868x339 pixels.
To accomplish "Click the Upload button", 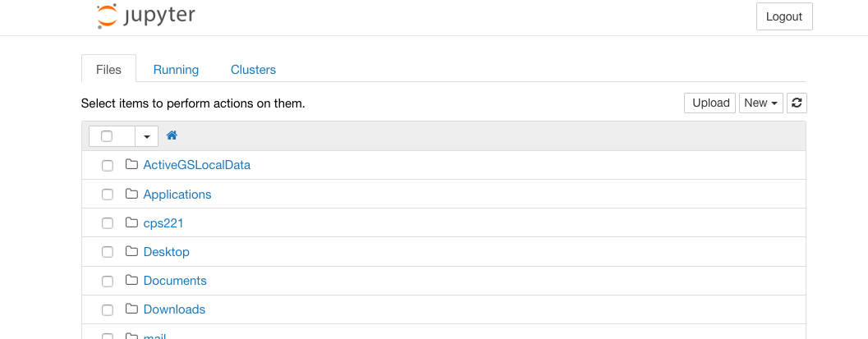I will tap(710, 103).
